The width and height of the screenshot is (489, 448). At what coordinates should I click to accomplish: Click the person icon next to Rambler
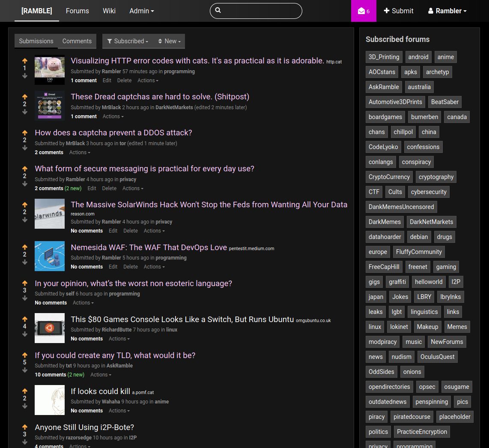[x=430, y=11]
